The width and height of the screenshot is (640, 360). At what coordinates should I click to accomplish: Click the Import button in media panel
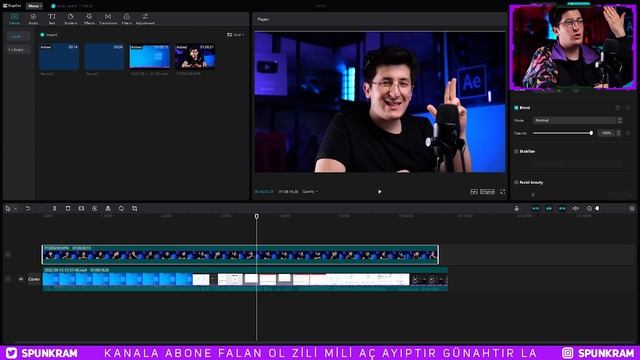click(49, 35)
